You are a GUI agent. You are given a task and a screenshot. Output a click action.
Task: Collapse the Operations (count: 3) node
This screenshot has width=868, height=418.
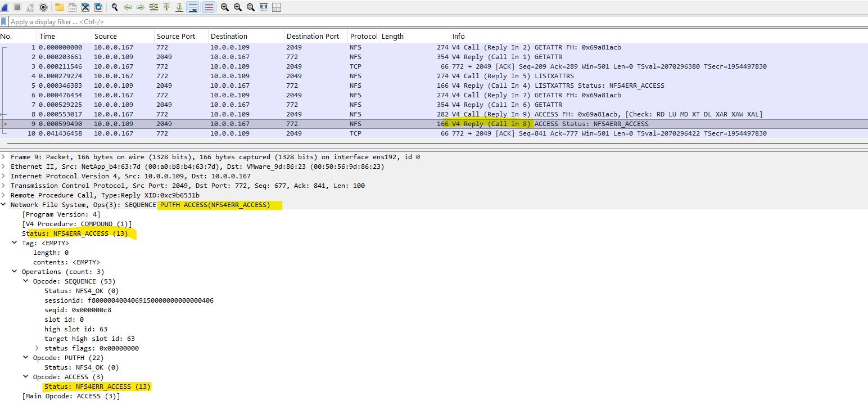(x=15, y=272)
